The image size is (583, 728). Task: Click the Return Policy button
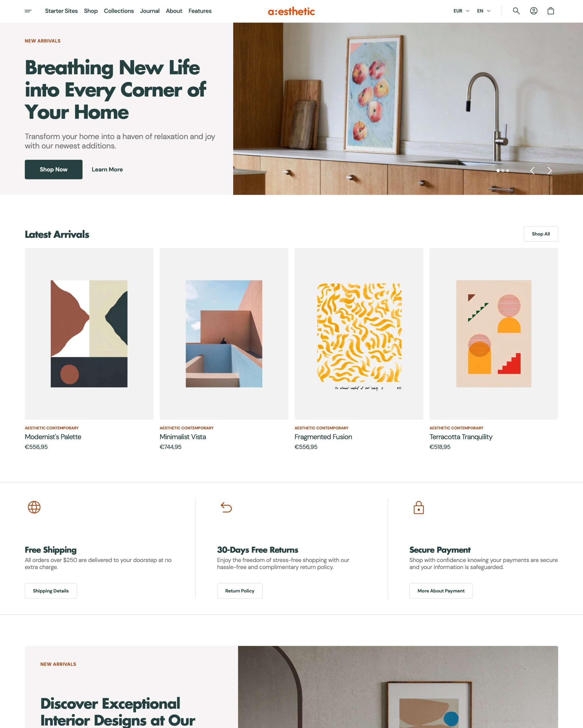click(x=240, y=591)
